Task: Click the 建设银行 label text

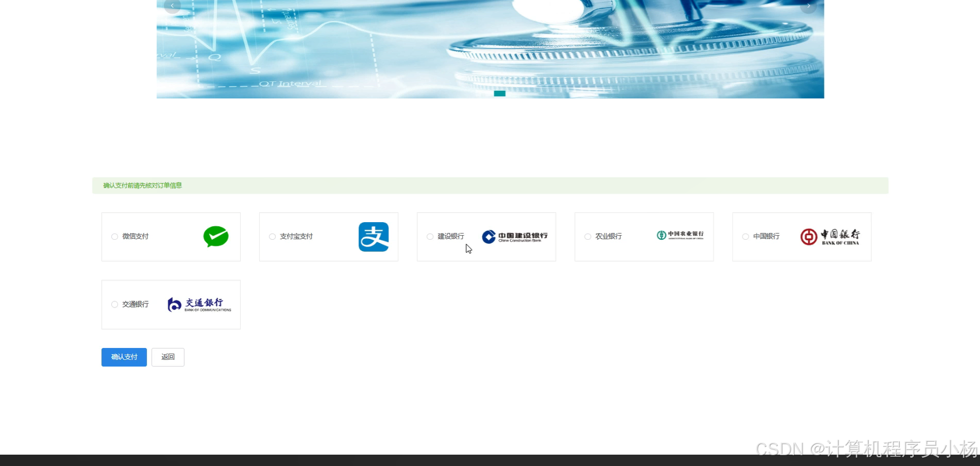Action: pos(451,237)
